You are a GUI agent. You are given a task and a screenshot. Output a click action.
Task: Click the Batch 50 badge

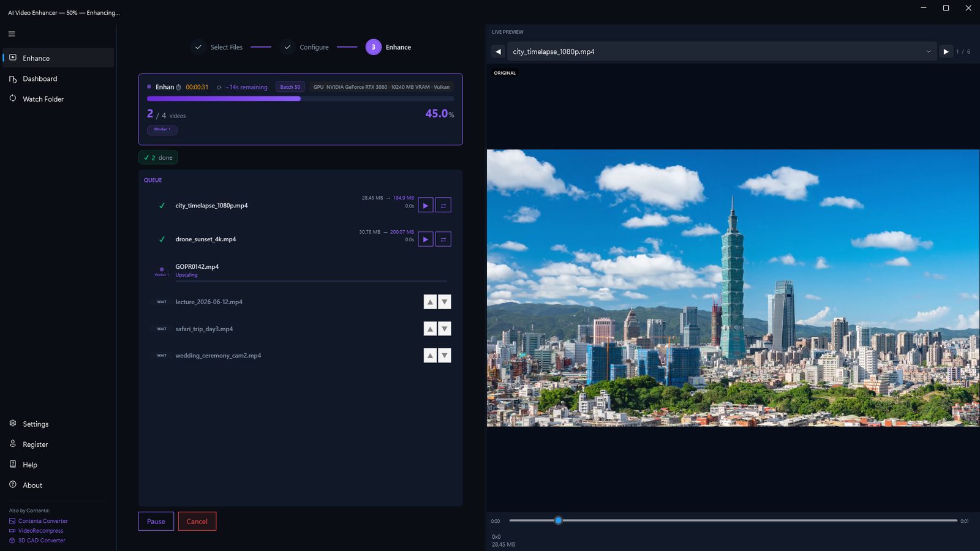[290, 87]
